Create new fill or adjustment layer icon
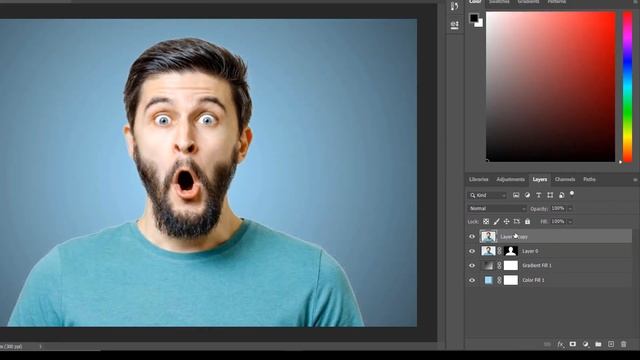Image resolution: width=640 pixels, height=360 pixels. click(x=586, y=344)
